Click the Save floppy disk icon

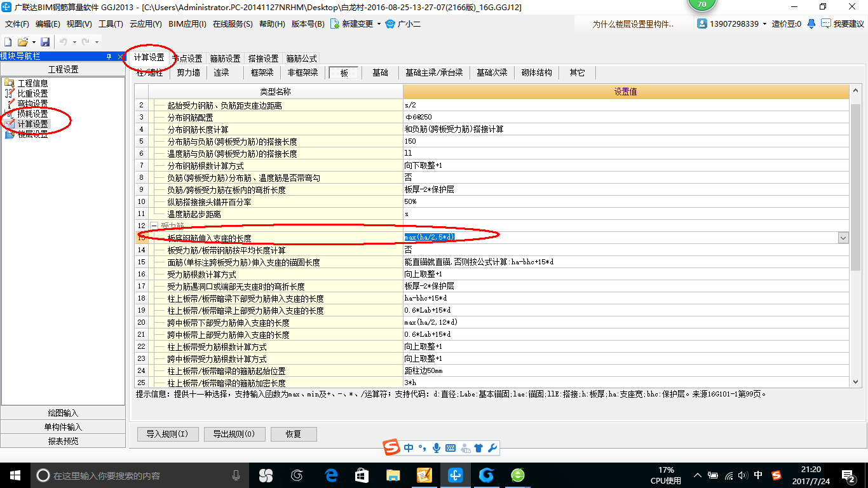(45, 41)
